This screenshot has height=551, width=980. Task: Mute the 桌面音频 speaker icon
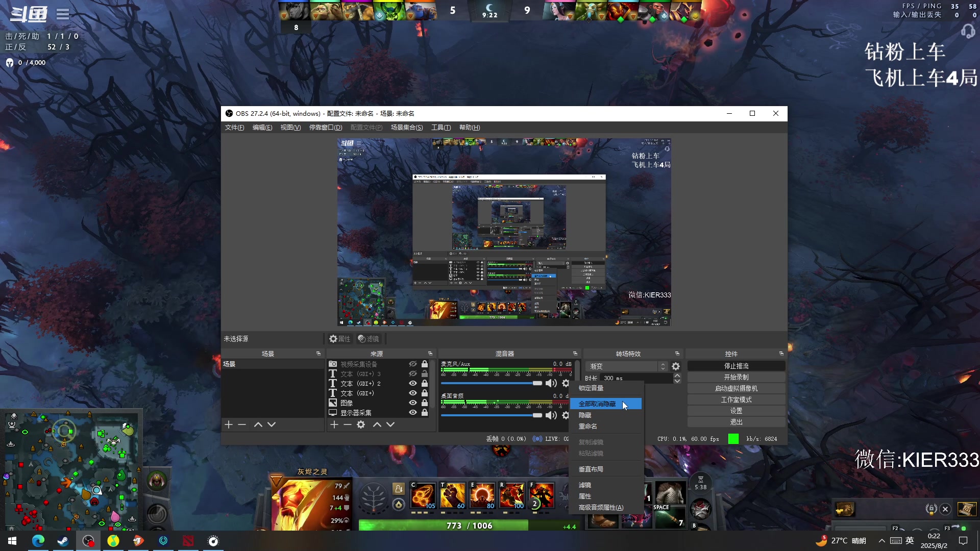(551, 415)
